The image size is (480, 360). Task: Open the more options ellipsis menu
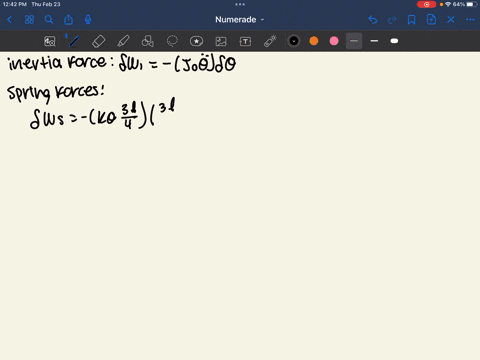[470, 20]
